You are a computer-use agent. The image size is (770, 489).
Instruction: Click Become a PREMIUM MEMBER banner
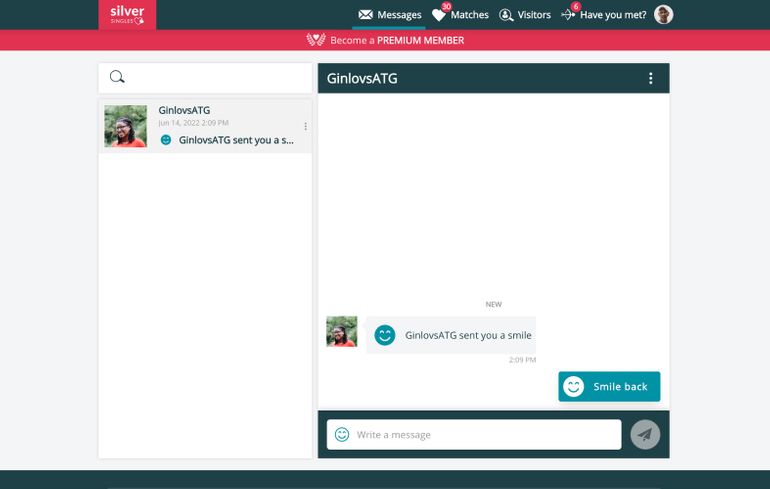click(385, 40)
